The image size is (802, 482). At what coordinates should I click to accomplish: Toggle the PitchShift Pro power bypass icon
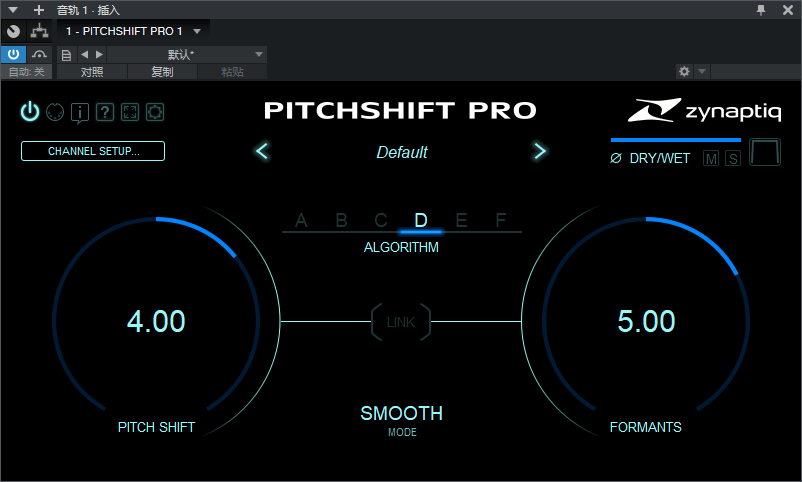(x=30, y=112)
